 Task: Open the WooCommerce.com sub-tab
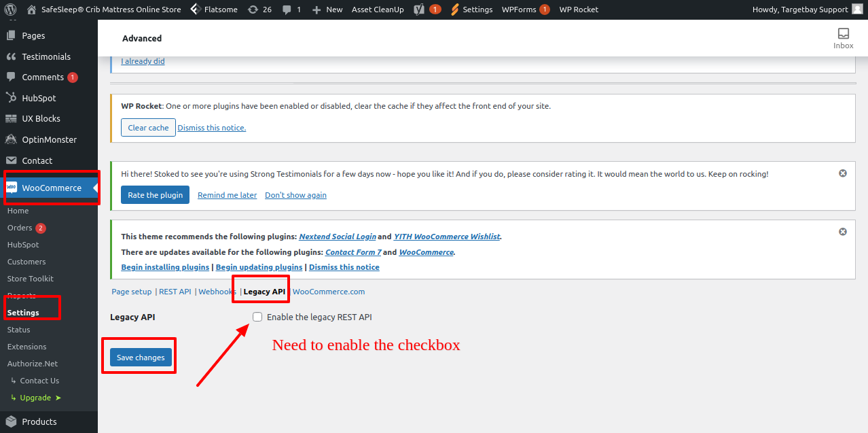click(x=329, y=292)
